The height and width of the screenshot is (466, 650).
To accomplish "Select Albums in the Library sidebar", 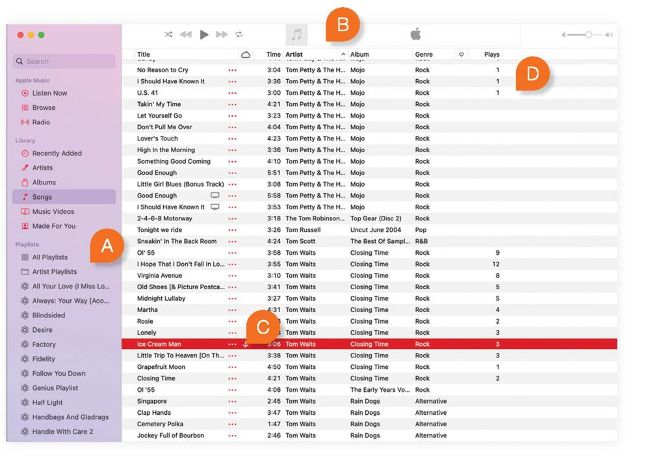I will (44, 182).
